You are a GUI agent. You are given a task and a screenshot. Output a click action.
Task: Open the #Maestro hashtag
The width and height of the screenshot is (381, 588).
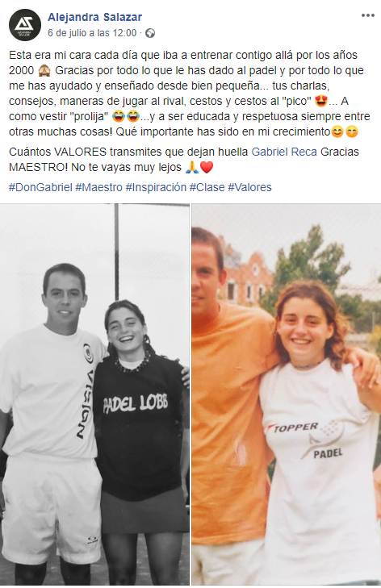[x=98, y=187]
